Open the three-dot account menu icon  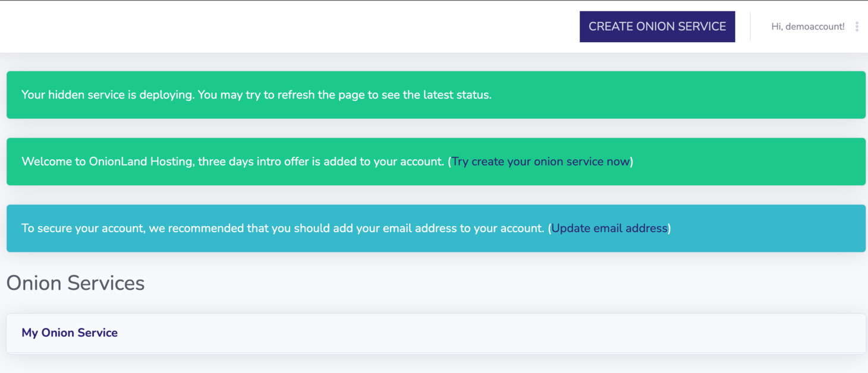(857, 27)
